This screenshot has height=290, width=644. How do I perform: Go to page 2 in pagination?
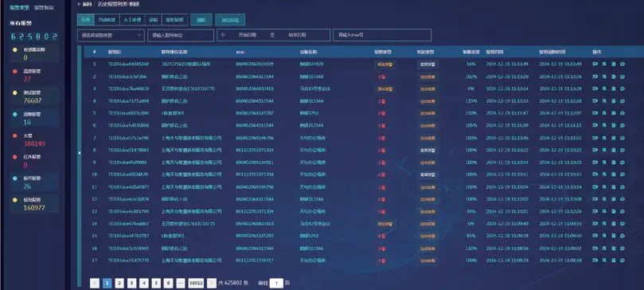119,283
